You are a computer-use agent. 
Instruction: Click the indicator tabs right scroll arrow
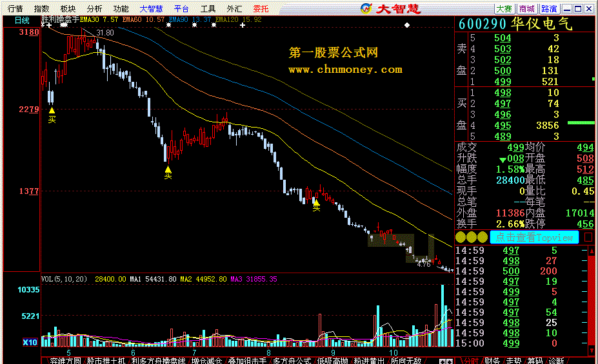click(449, 361)
